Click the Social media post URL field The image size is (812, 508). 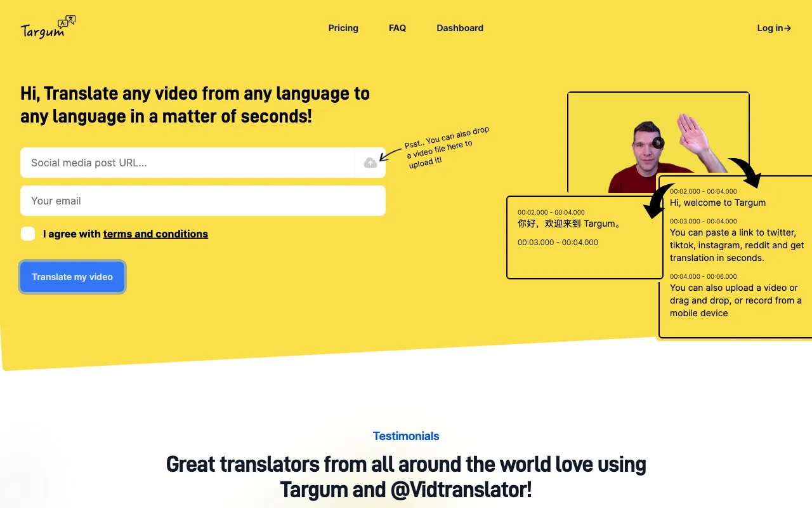click(x=187, y=163)
